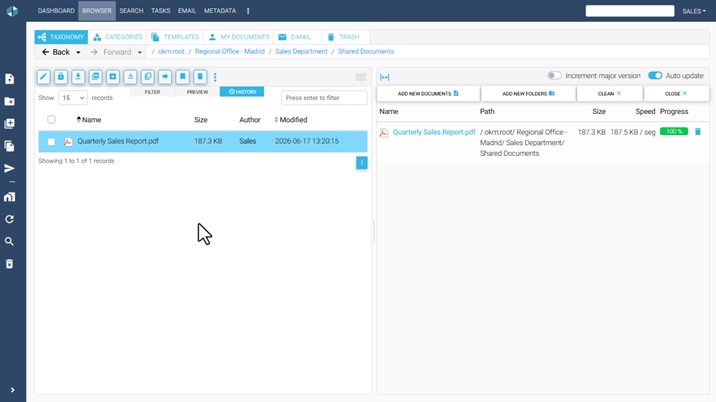The height and width of the screenshot is (402, 716).
Task: Check the Quarterly Sales Report.pdf row checkbox
Action: click(51, 142)
